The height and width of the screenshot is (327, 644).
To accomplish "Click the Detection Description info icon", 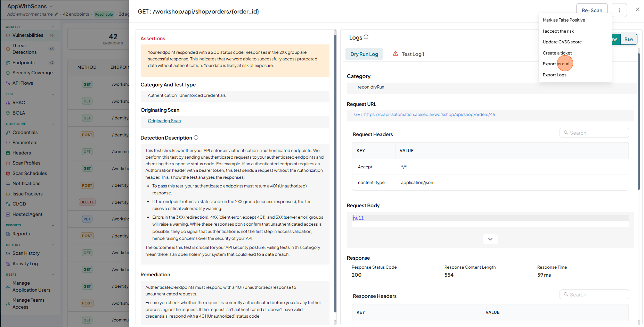I will click(196, 137).
